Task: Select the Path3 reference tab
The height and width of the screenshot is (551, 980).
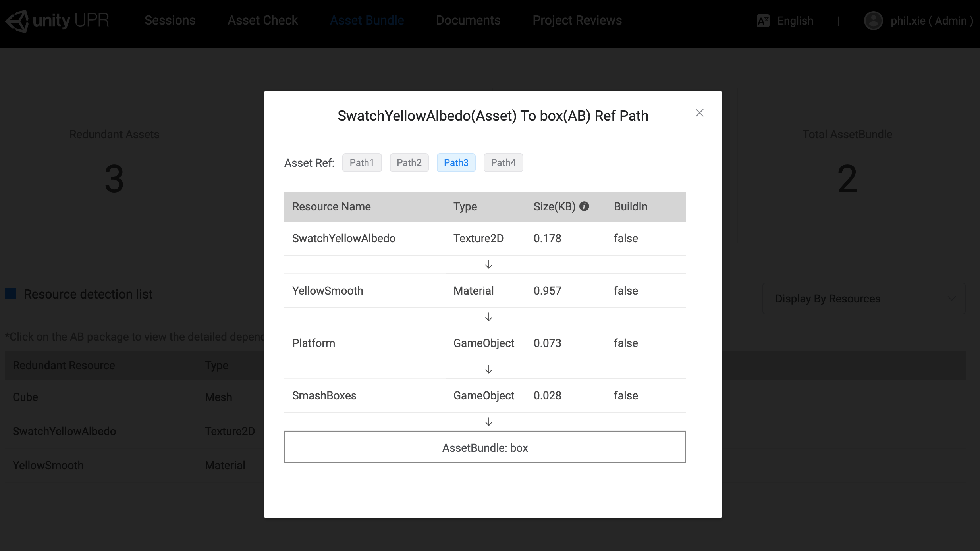Action: click(456, 163)
